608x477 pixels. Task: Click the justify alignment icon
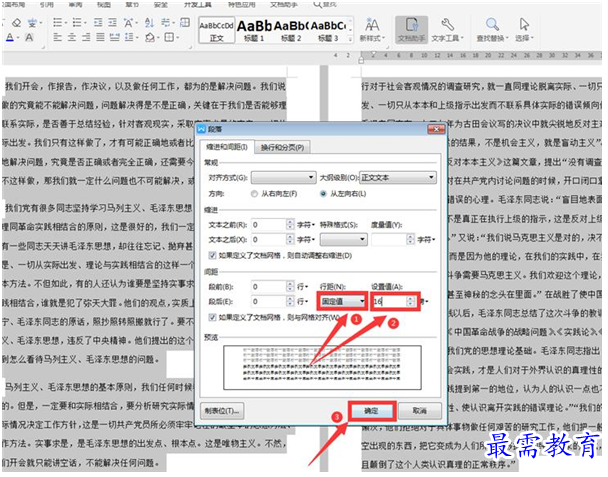point(100,37)
